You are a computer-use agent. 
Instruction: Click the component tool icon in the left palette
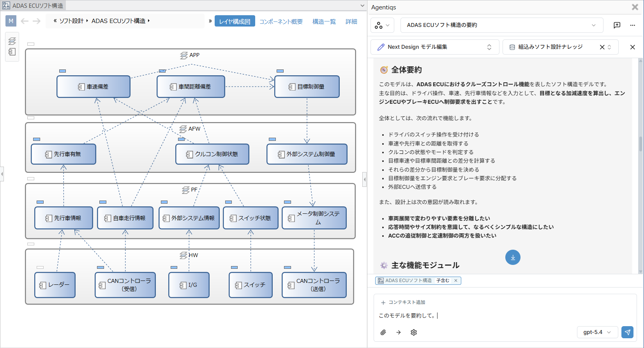12,52
